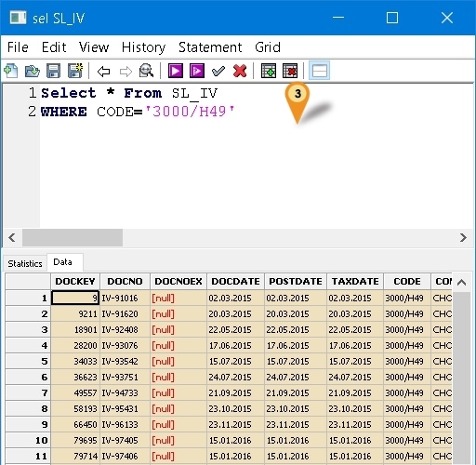Click the editor horizontal scrollbar thumb
The image size is (476, 465).
(x=73, y=238)
